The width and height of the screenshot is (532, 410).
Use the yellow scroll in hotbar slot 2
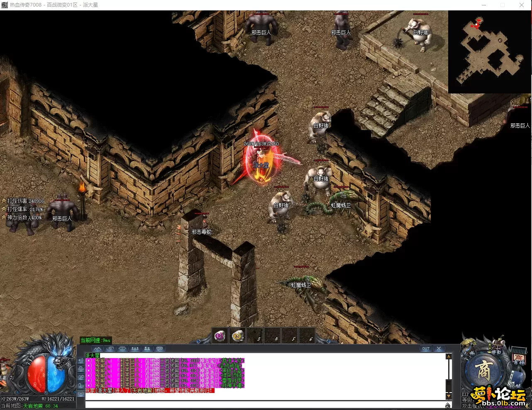pos(238,336)
